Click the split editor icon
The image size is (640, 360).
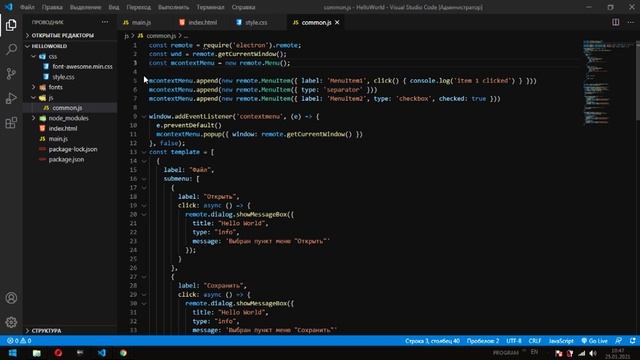tap(616, 22)
